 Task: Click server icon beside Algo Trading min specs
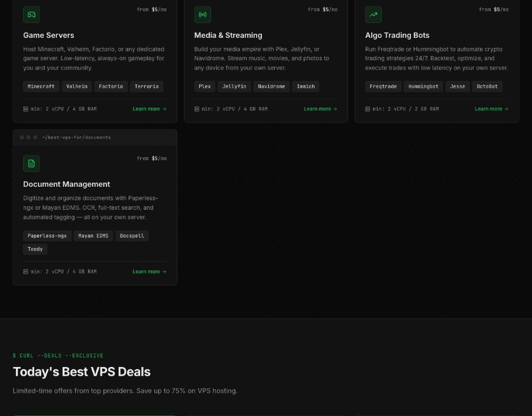(368, 109)
